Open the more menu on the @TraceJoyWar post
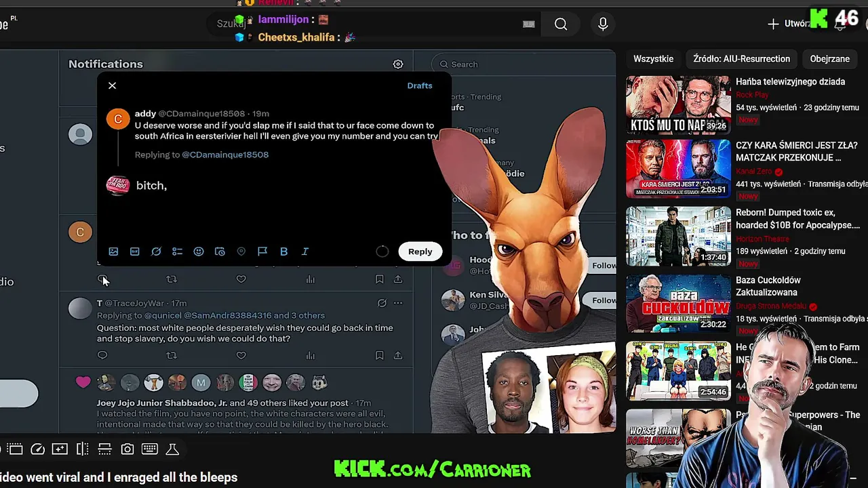This screenshot has height=488, width=868. tap(398, 303)
